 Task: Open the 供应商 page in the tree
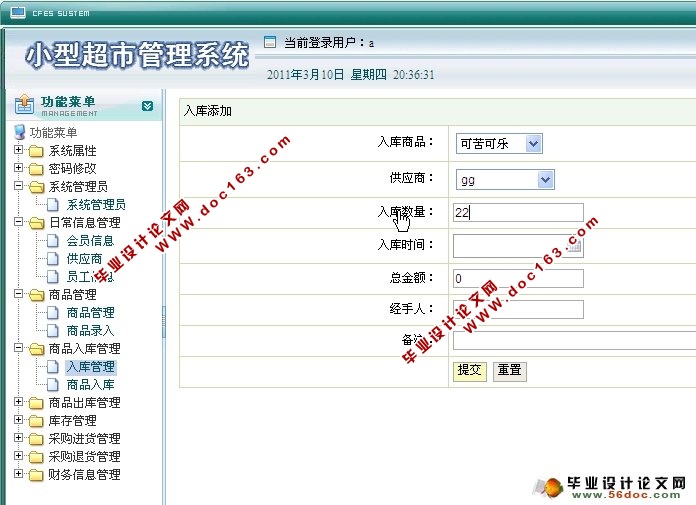coord(84,259)
